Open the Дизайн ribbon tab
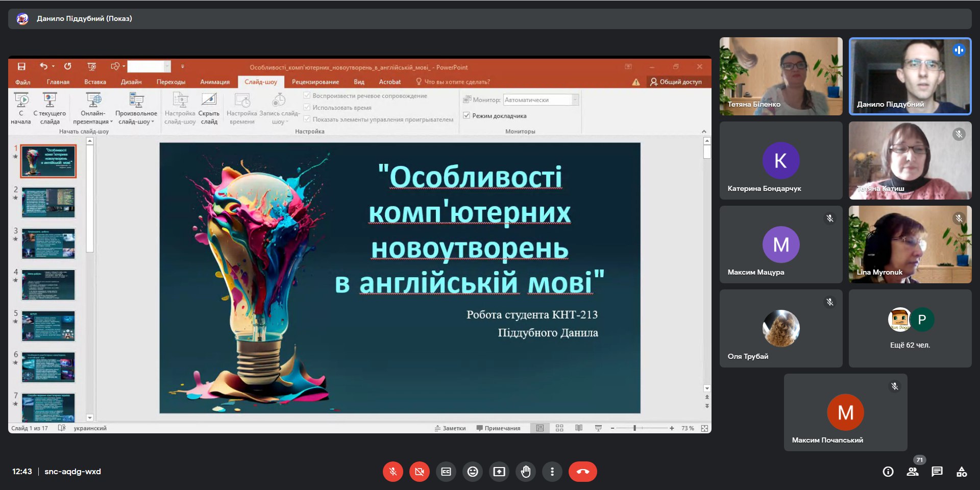 [x=131, y=82]
